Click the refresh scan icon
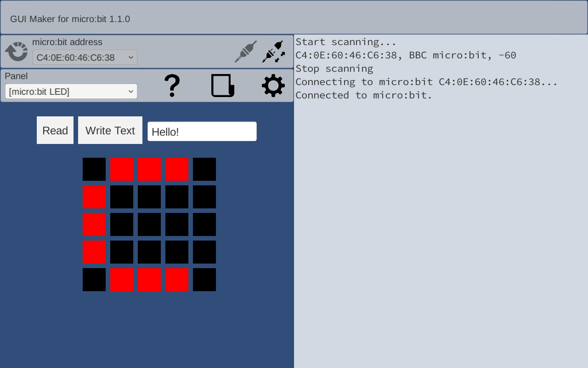 (17, 52)
